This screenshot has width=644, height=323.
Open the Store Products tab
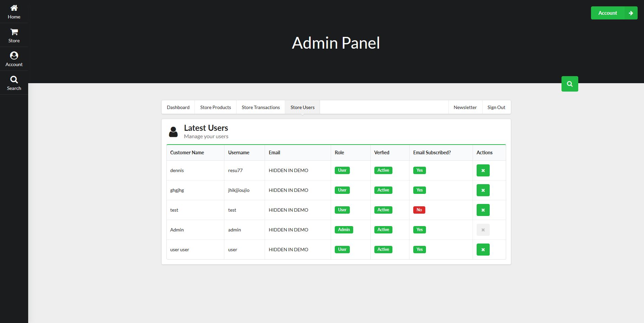216,107
